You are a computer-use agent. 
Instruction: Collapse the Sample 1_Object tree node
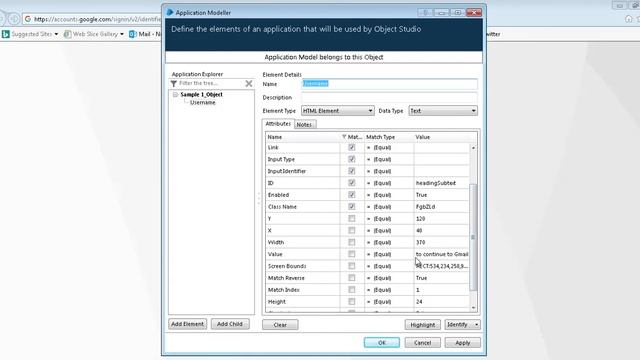click(175, 94)
